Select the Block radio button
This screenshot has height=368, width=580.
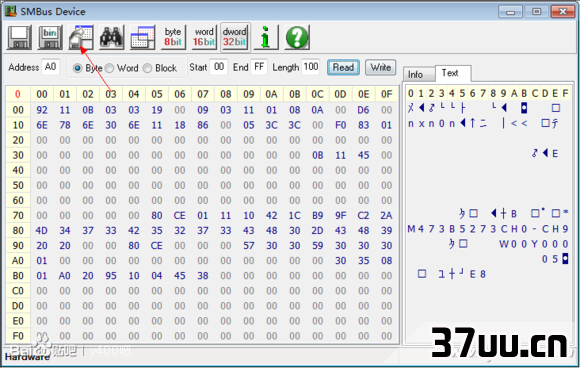click(147, 68)
